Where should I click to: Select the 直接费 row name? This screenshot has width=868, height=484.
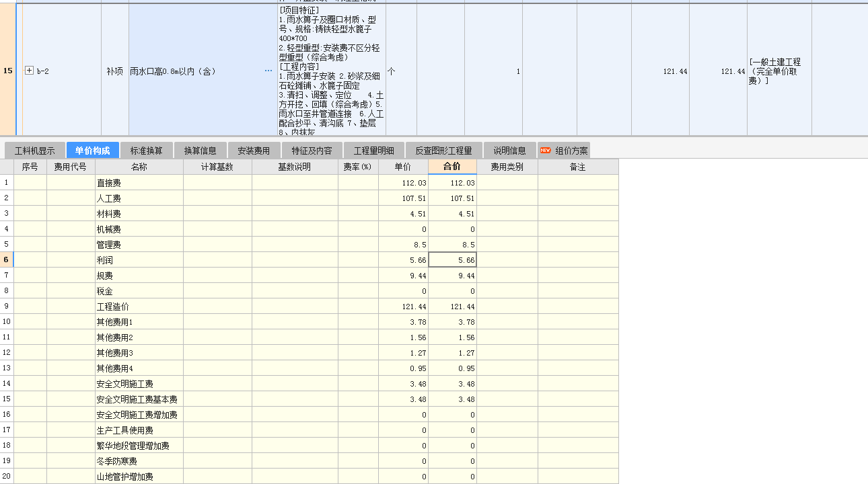[x=109, y=183]
